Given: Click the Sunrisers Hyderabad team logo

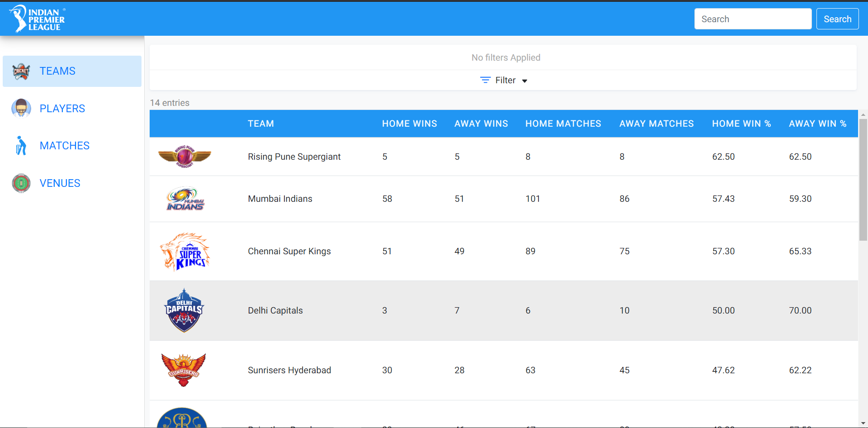Looking at the screenshot, I should coord(184,370).
